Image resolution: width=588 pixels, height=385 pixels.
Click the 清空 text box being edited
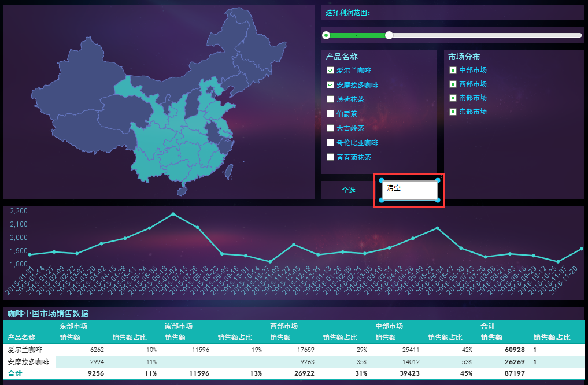[409, 190]
